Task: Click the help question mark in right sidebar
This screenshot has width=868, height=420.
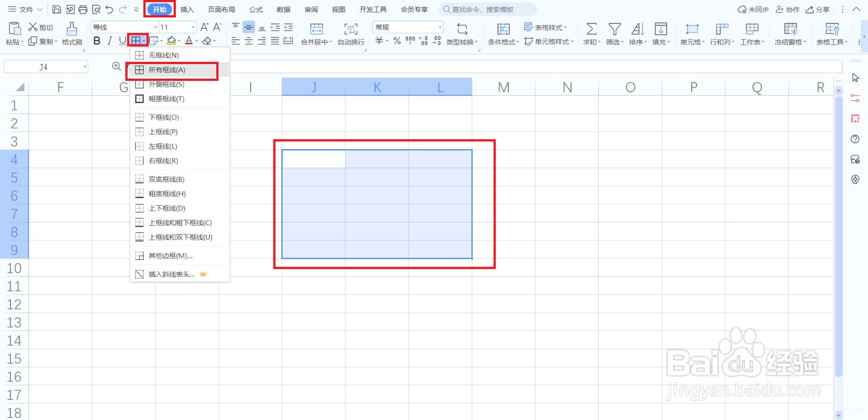Action: coord(855,139)
